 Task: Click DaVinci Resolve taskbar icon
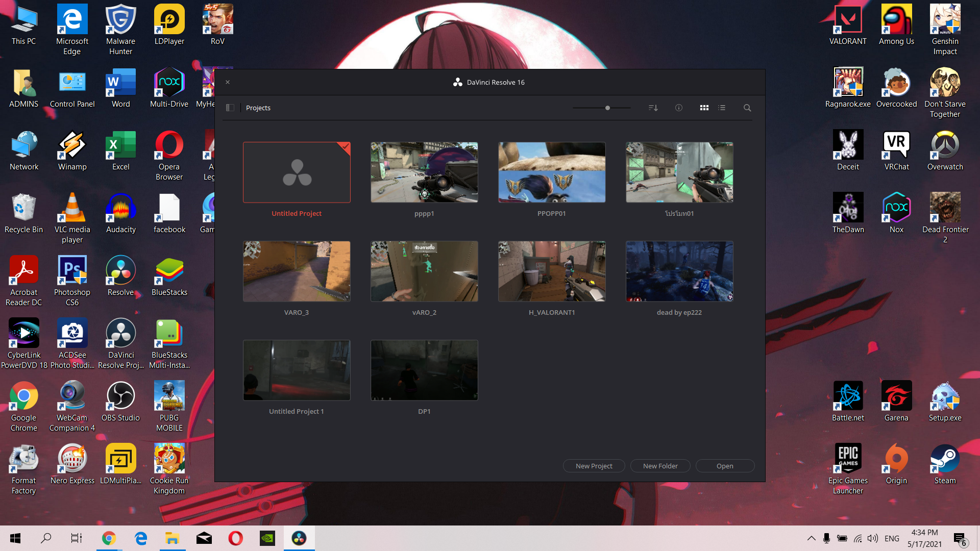click(299, 538)
